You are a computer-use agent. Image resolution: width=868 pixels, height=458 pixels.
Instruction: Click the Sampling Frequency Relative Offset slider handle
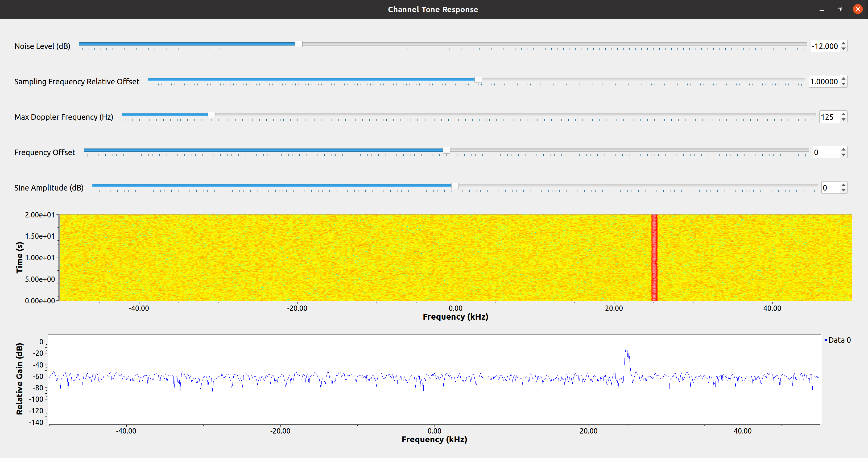pos(478,80)
